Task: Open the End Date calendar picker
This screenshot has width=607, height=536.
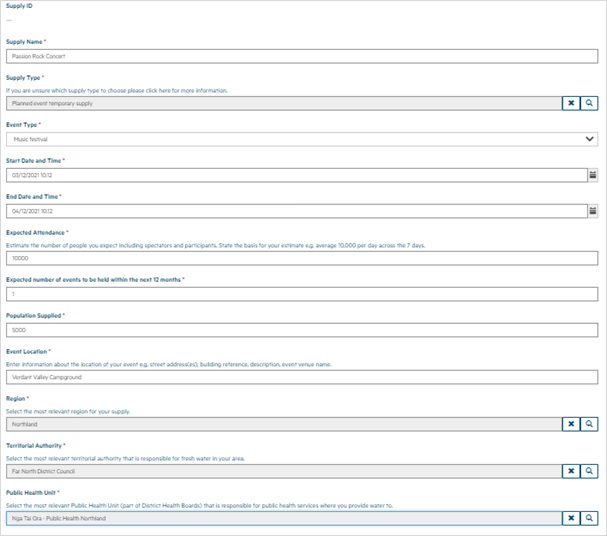Action: (592, 211)
